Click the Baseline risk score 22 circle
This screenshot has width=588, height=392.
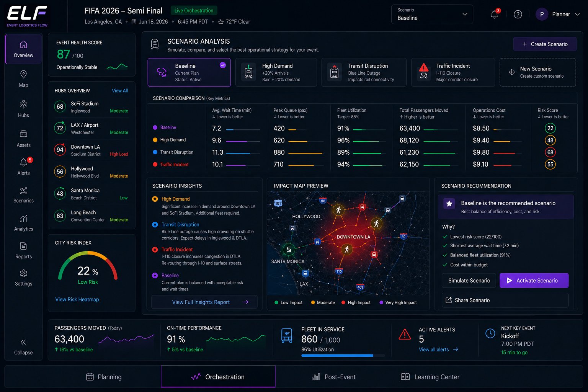tap(550, 128)
